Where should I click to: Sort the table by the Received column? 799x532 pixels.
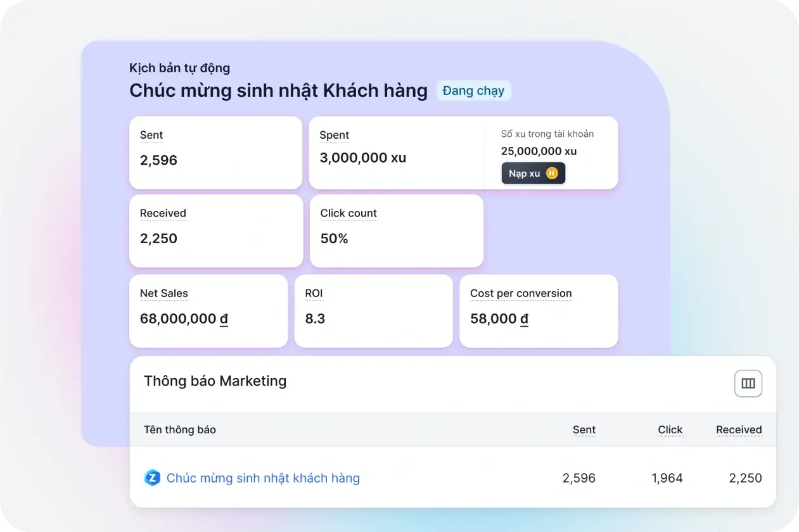coord(739,429)
